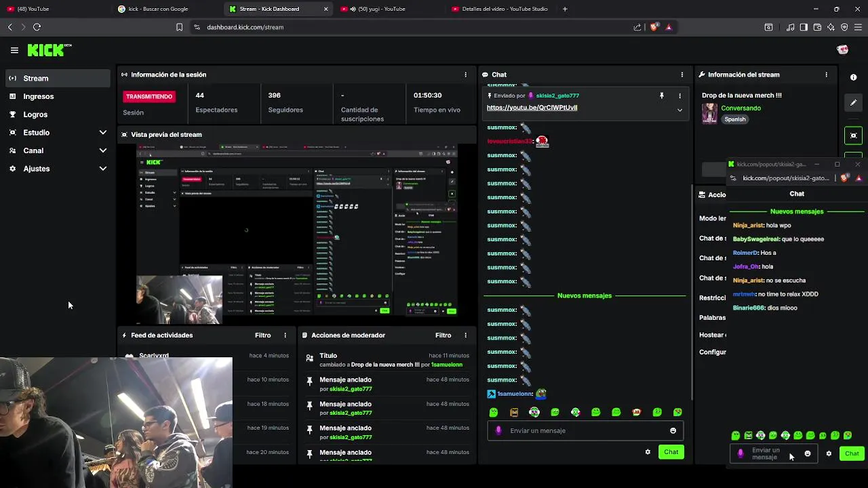The height and width of the screenshot is (488, 868).
Task: Open Acciones de moderador options menu
Action: [465, 335]
